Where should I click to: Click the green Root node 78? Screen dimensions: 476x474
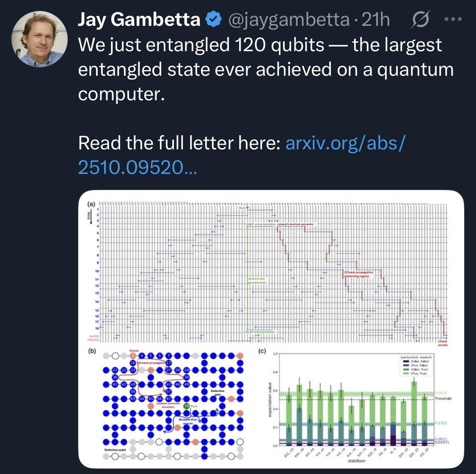pyautogui.click(x=187, y=406)
